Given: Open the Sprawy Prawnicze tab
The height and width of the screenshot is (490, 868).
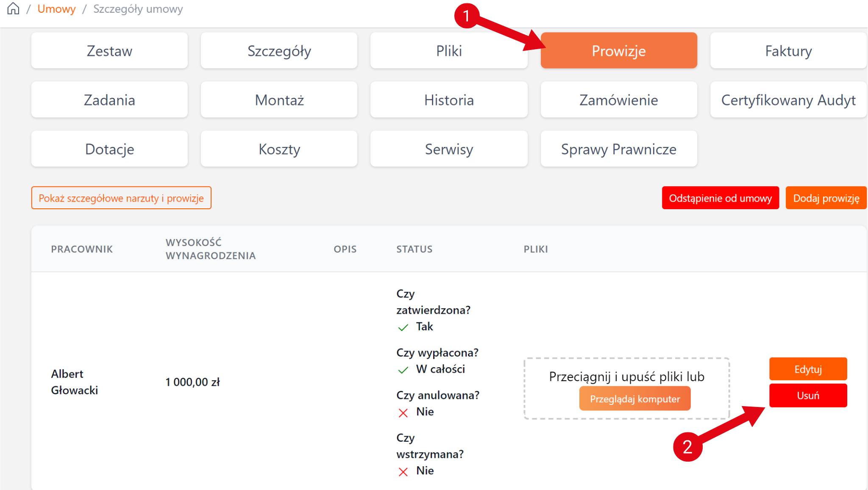Looking at the screenshot, I should pos(619,149).
